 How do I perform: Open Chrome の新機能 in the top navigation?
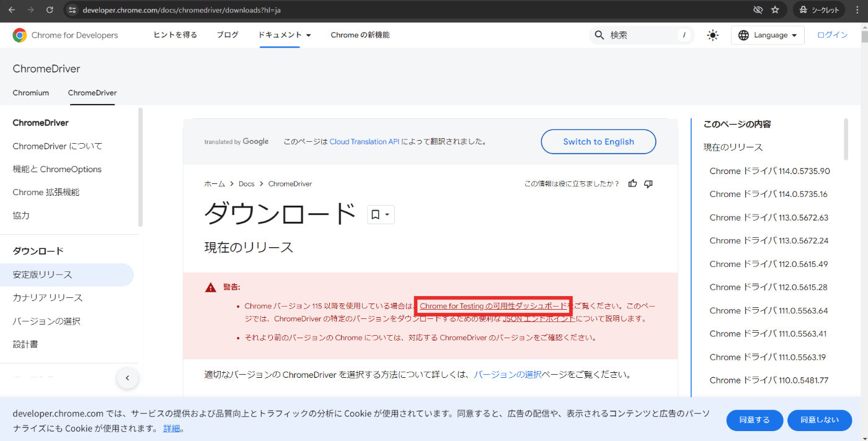coord(360,35)
